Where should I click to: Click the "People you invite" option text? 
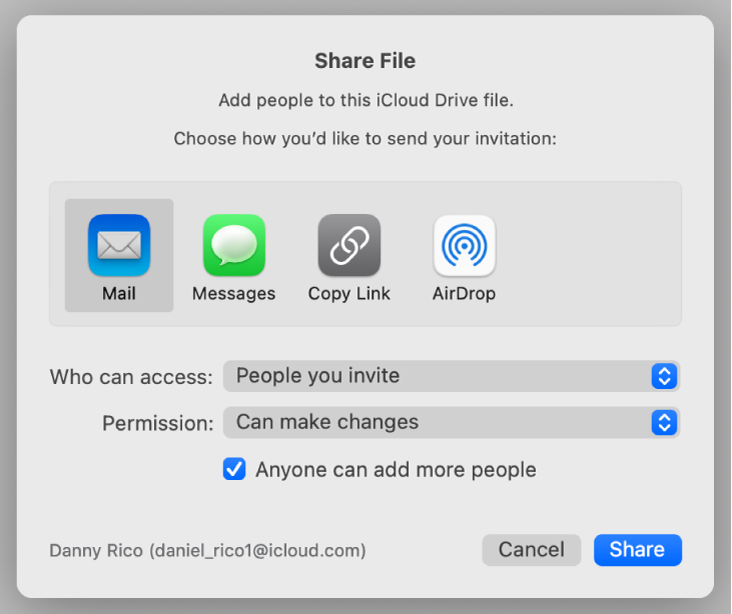[318, 376]
